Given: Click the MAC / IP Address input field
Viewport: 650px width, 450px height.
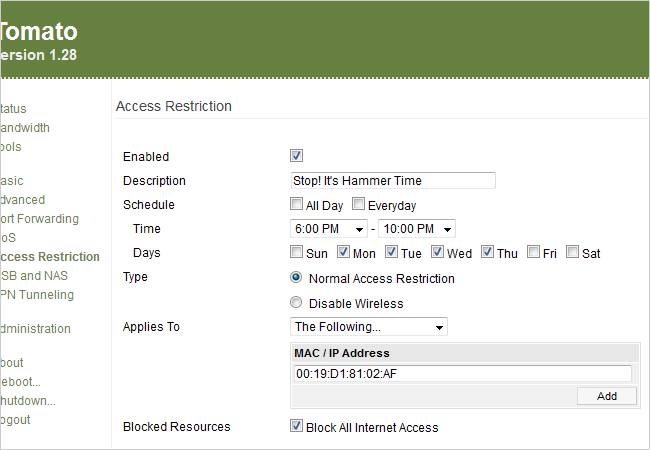Looking at the screenshot, I should [x=462, y=374].
